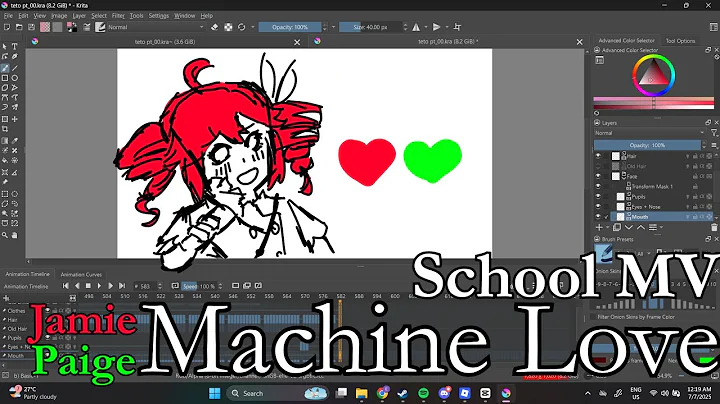Viewport: 720px width, 404px height.
Task: Select the Rectangular Selection tool
Action: point(5,194)
